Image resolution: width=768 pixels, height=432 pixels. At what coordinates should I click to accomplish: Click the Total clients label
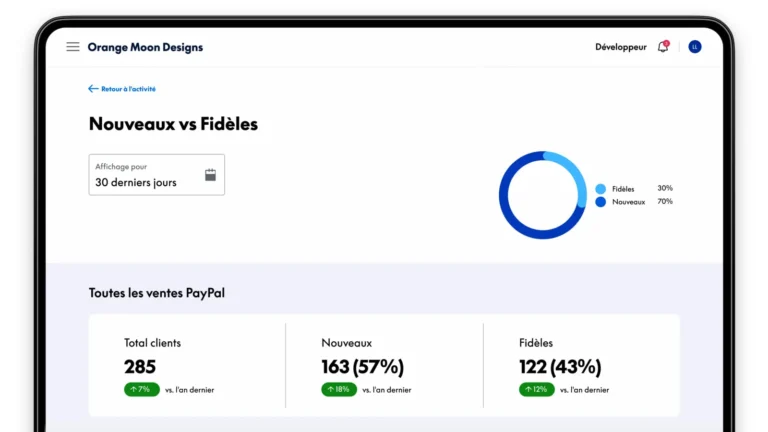[152, 343]
